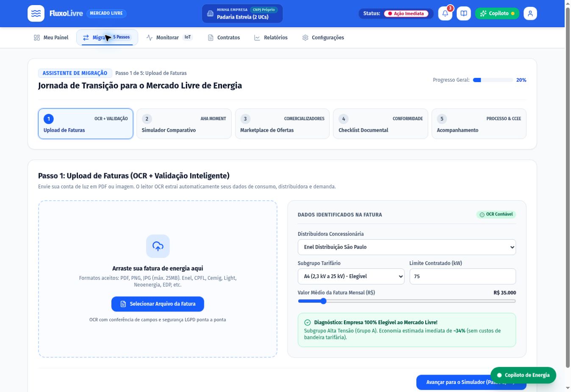571x392 pixels.
Task: Open the Subgrupo Tarifário dropdown
Action: point(351,276)
